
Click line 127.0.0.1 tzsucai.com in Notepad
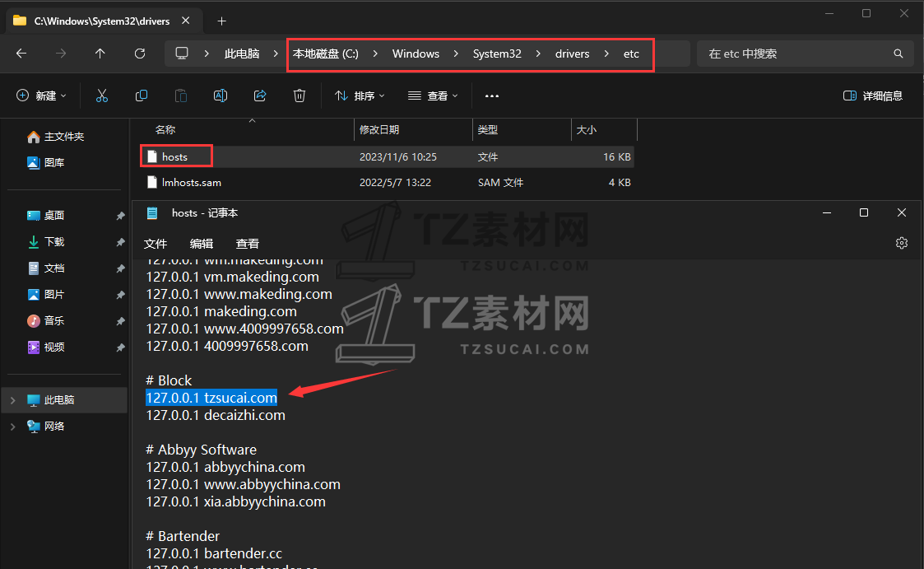(x=211, y=398)
